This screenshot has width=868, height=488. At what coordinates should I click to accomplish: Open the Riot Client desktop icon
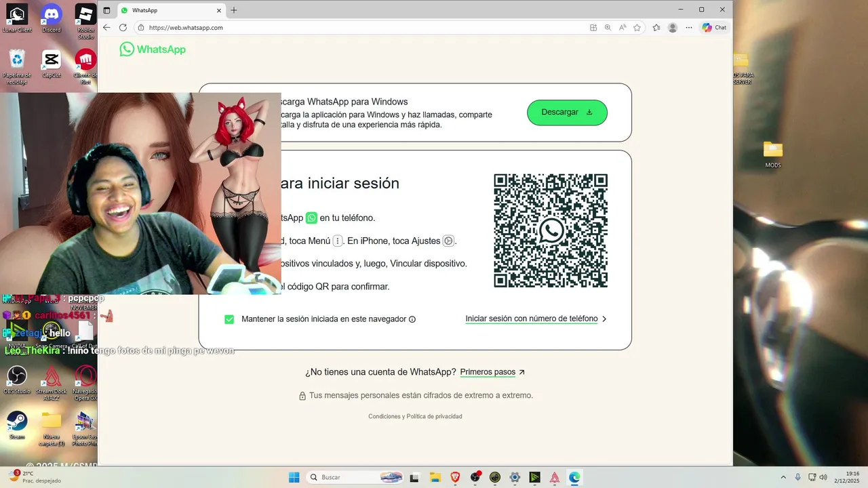(x=85, y=67)
